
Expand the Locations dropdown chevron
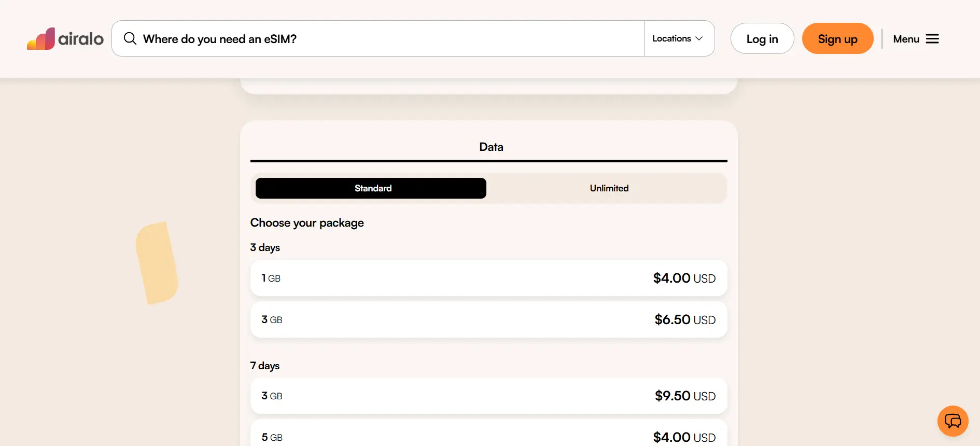pyautogui.click(x=699, y=38)
